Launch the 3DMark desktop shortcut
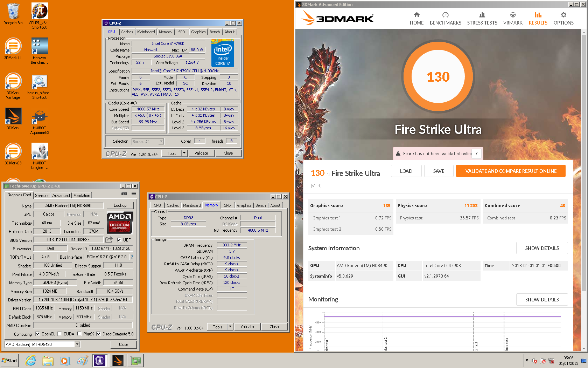Screen dimensions: 588x368 point(13,119)
